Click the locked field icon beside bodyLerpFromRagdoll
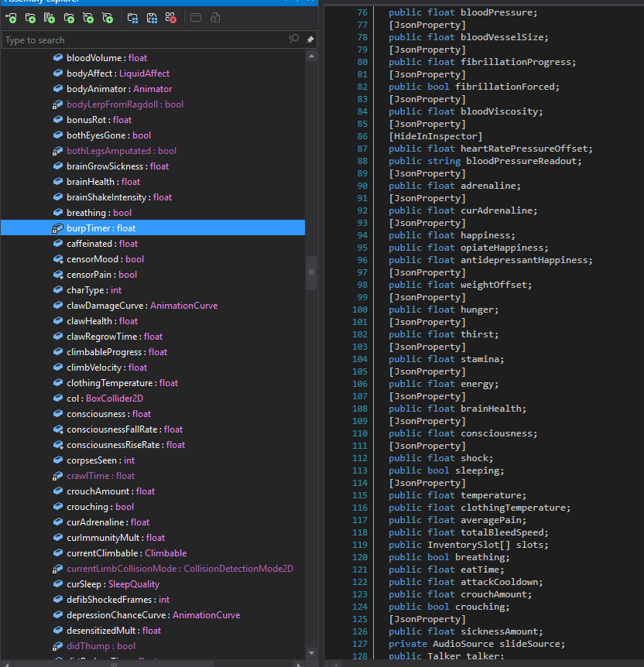 point(57,104)
